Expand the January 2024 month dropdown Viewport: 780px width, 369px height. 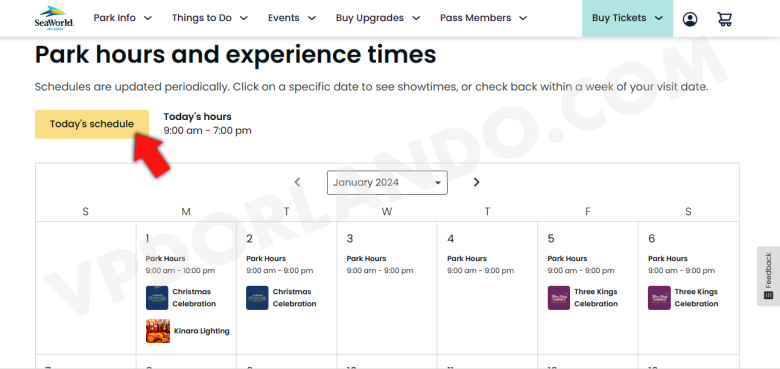387,183
